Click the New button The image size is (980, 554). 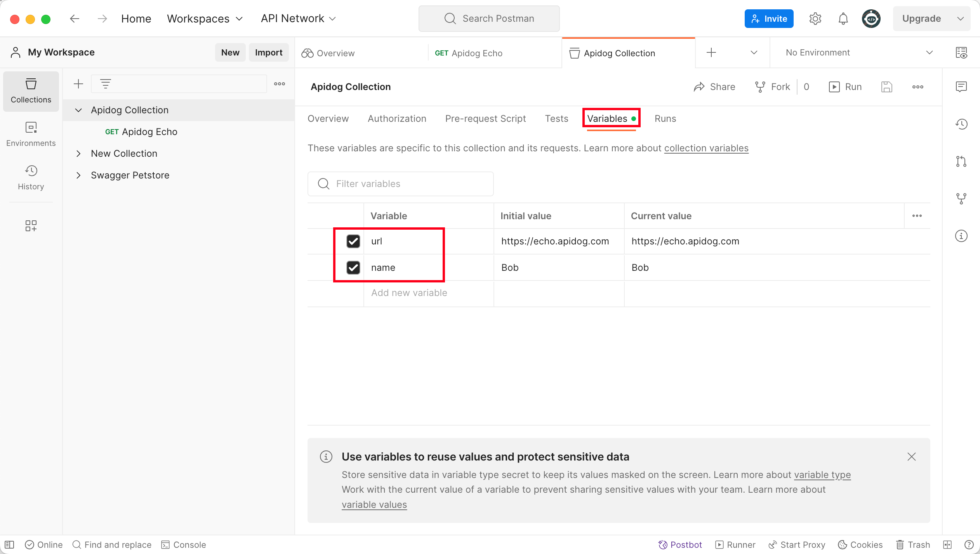(x=230, y=52)
